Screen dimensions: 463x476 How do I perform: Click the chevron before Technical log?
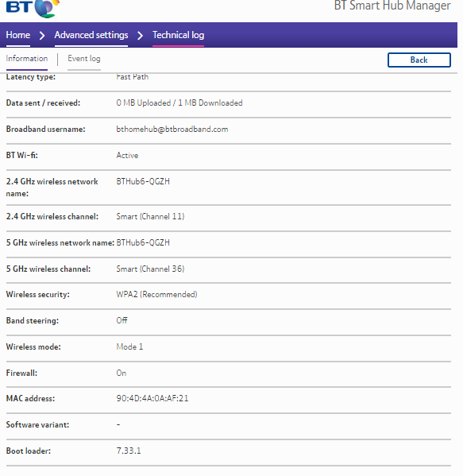click(141, 36)
